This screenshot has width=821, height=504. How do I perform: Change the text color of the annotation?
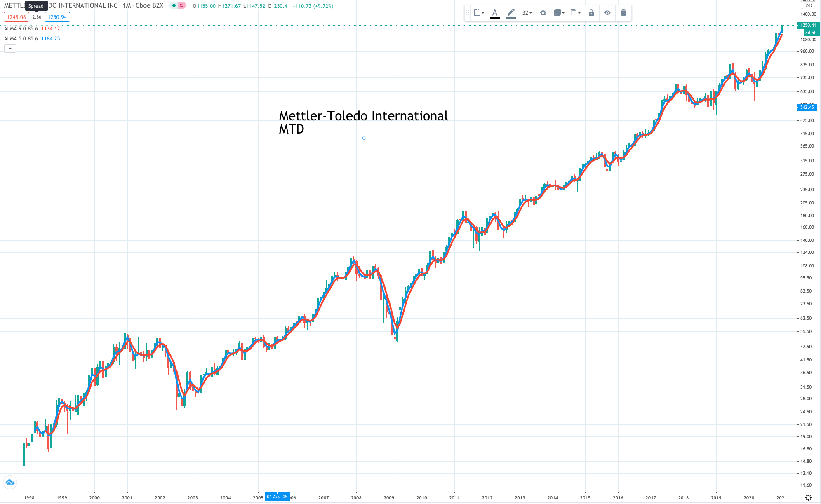click(495, 13)
